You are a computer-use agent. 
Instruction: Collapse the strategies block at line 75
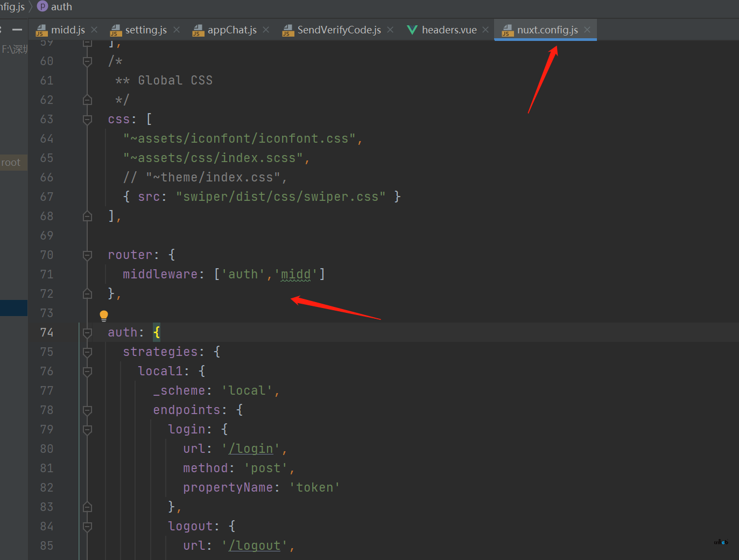coord(87,352)
